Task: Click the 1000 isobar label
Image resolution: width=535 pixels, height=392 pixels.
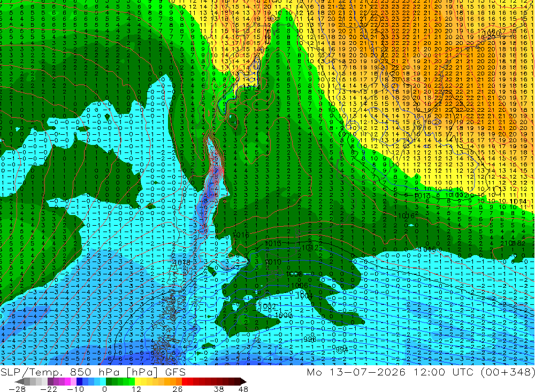Action: pos(284,315)
